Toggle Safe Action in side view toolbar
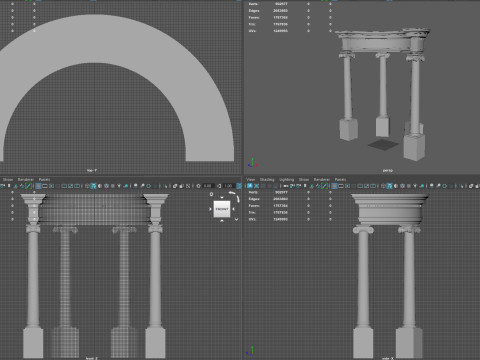This screenshot has width=480, height=360. pos(366,186)
